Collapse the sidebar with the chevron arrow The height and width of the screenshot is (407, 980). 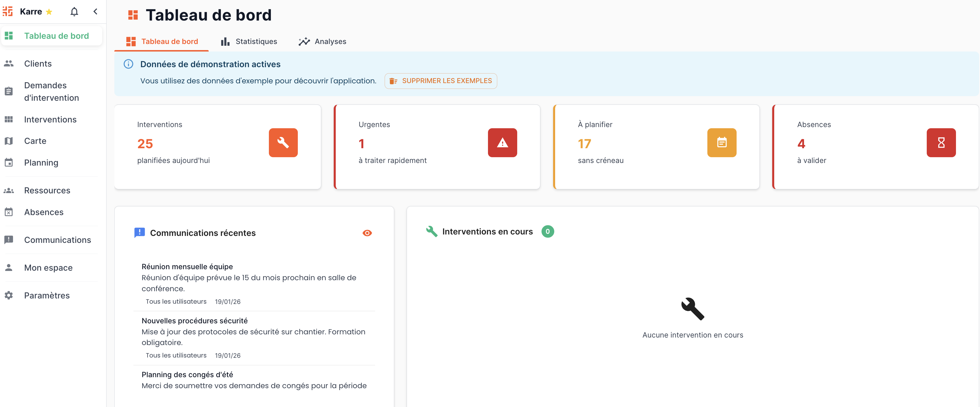tap(96, 12)
